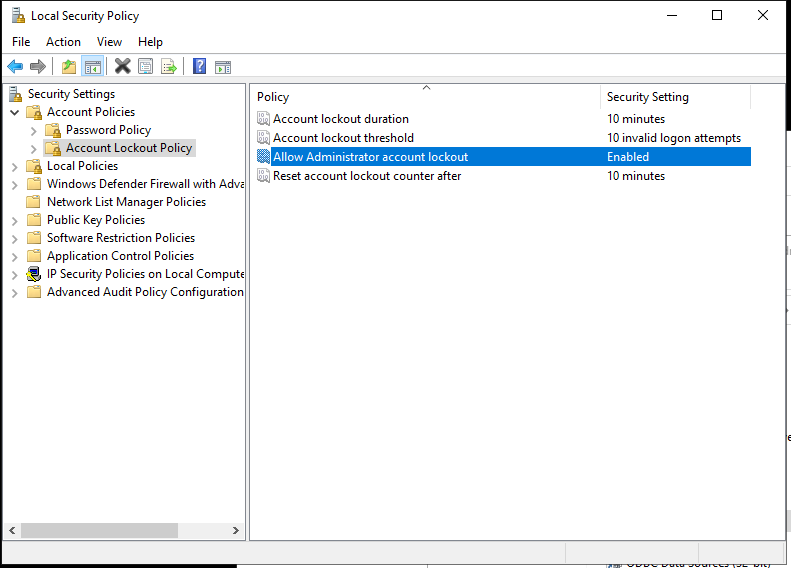This screenshot has height=568, width=791.
Task: Toggle the Show/Hide Console Tree icon
Action: (92, 67)
